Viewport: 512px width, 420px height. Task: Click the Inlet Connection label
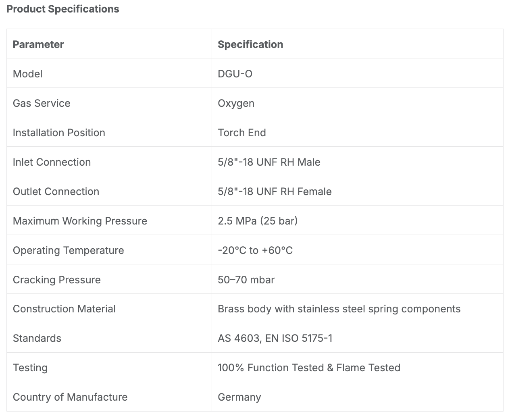pyautogui.click(x=52, y=162)
